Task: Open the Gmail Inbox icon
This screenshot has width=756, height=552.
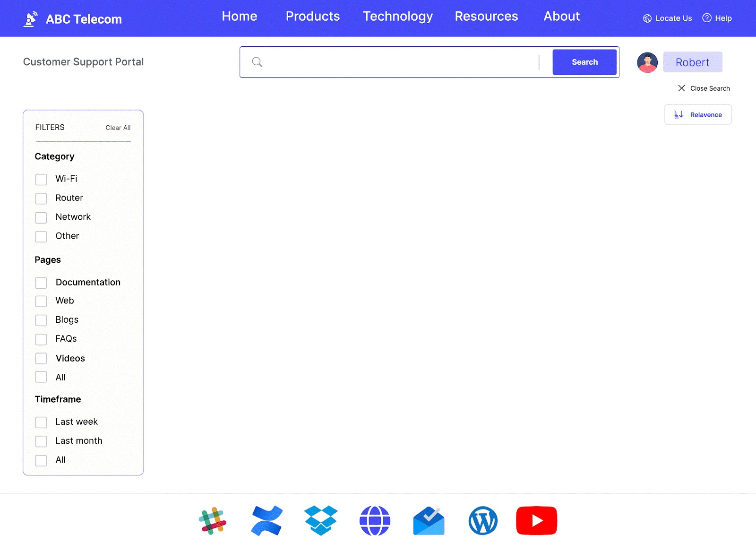Action: (429, 520)
